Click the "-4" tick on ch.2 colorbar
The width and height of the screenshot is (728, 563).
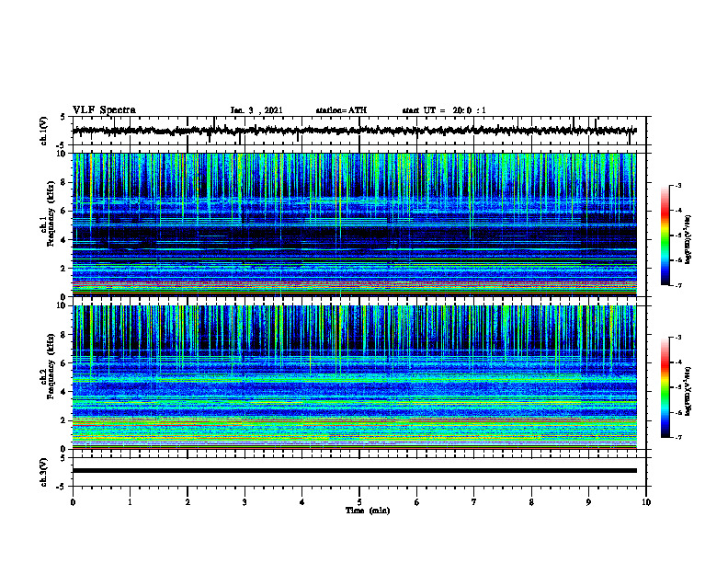click(678, 362)
